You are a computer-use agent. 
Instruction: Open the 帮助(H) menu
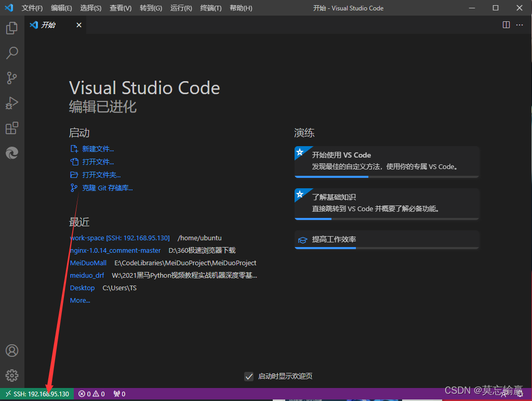[241, 8]
